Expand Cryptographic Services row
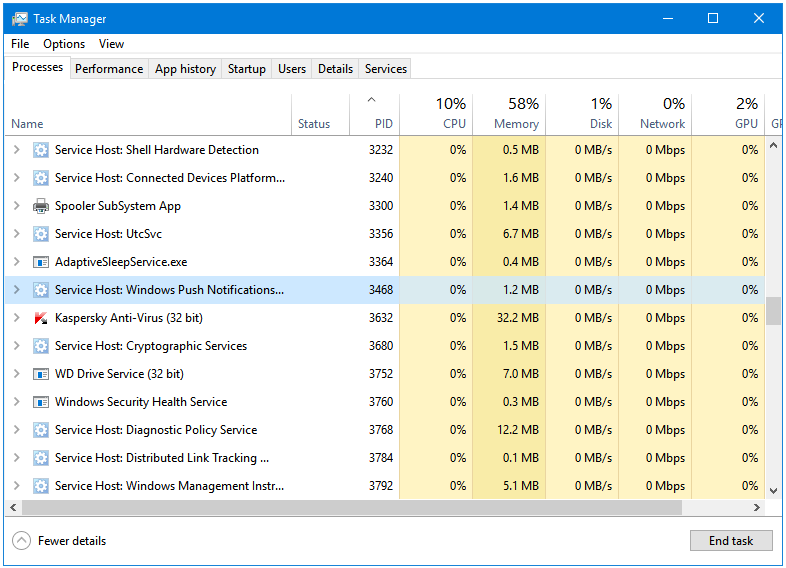The height and width of the screenshot is (568, 786). [x=17, y=346]
